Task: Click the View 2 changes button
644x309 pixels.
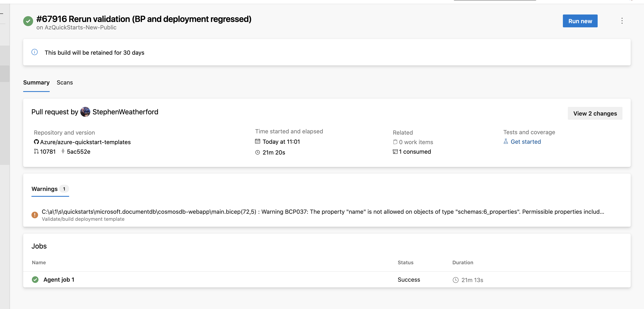Action: 595,113
